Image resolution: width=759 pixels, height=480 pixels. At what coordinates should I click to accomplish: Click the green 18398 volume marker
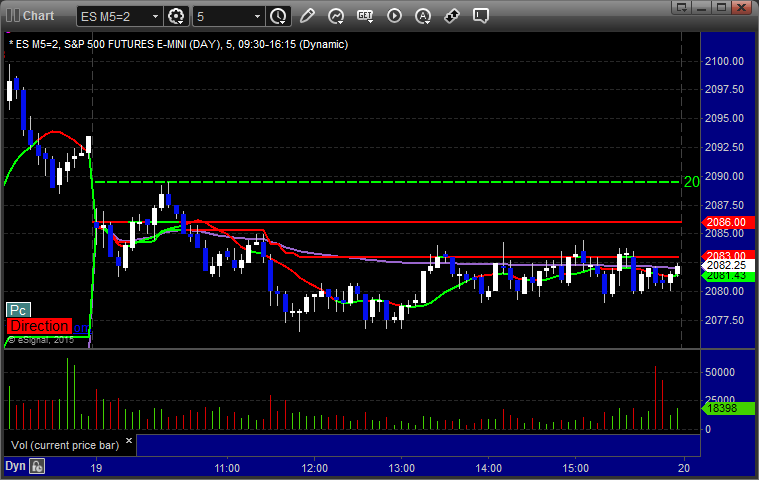coord(728,408)
